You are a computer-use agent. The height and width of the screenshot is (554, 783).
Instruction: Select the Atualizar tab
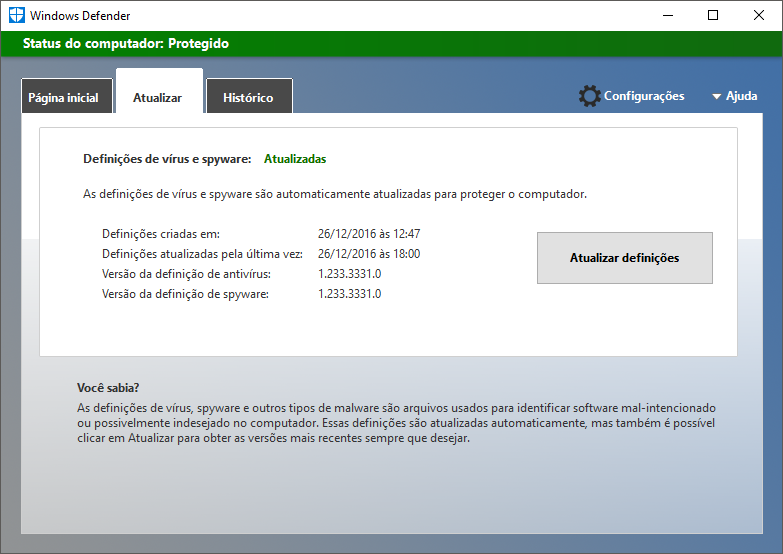(159, 92)
